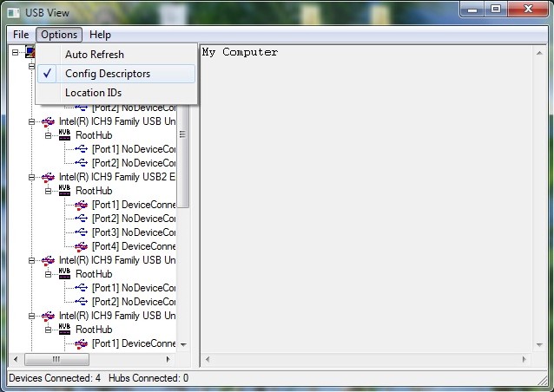Open the Help menu

tap(100, 35)
